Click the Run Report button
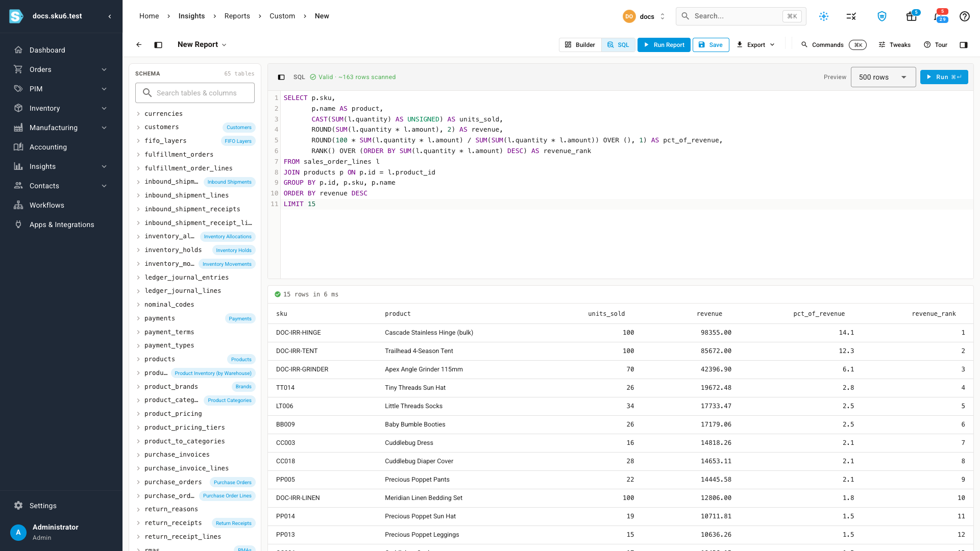Screen dimensions: 980x551 (664, 45)
